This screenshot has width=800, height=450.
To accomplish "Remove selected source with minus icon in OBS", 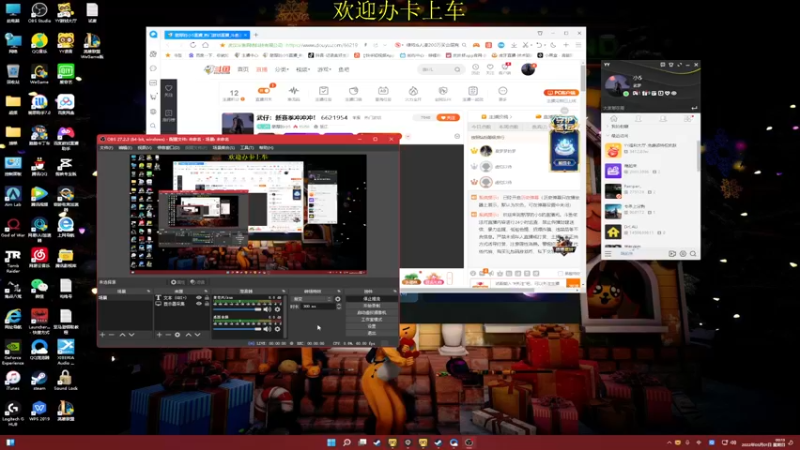I will [168, 335].
